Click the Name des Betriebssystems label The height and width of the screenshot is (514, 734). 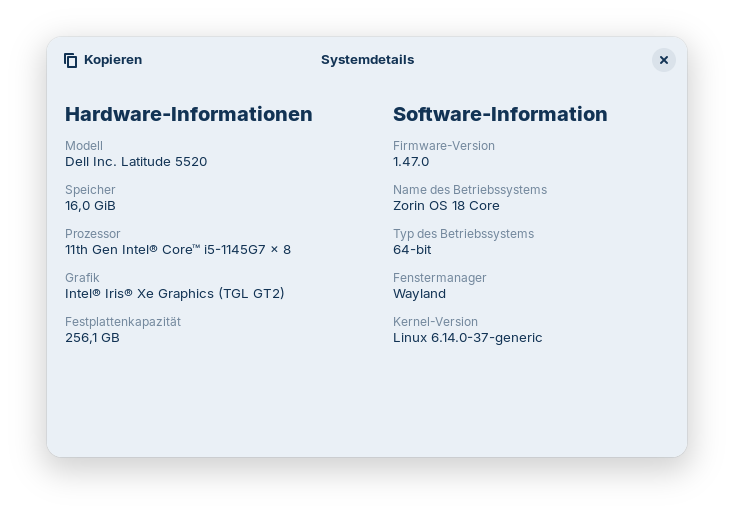pos(470,190)
